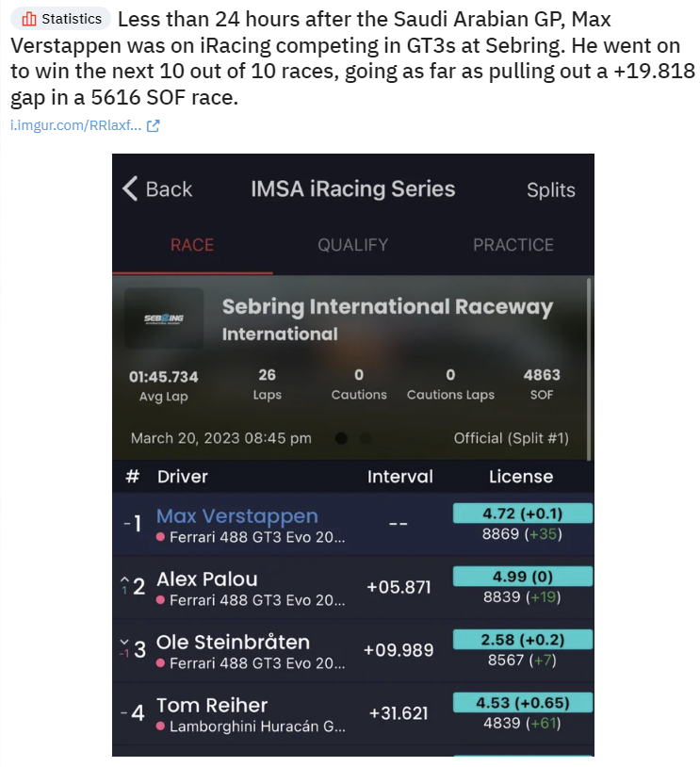This screenshot has height=767, width=700.
Task: Open the i.imgur.com image link
Action: click(x=75, y=125)
